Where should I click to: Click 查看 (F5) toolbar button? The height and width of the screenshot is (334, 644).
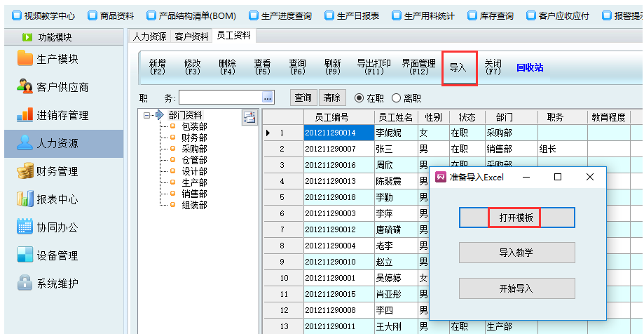(x=262, y=67)
